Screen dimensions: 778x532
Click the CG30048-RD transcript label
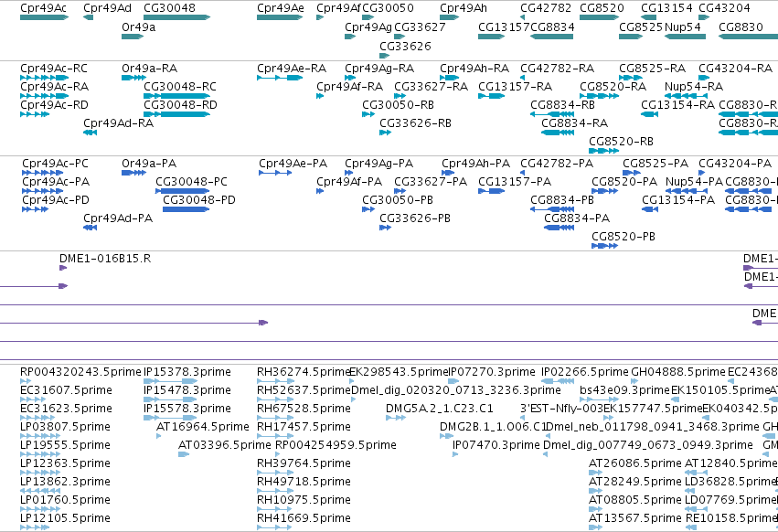[x=181, y=105]
